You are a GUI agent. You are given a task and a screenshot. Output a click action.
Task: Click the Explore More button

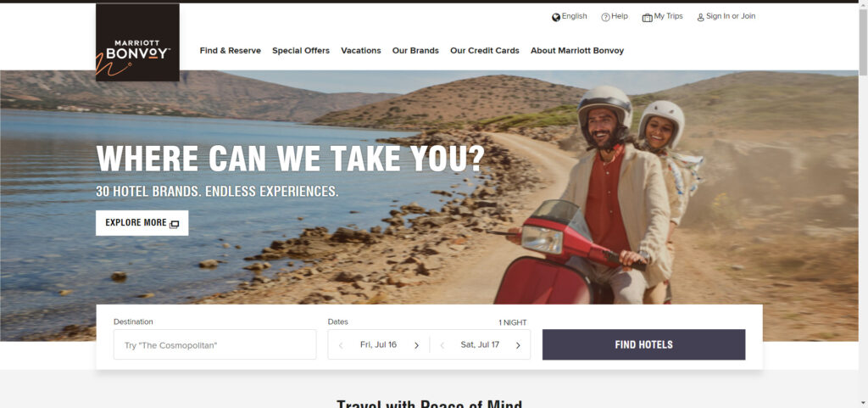tap(142, 223)
